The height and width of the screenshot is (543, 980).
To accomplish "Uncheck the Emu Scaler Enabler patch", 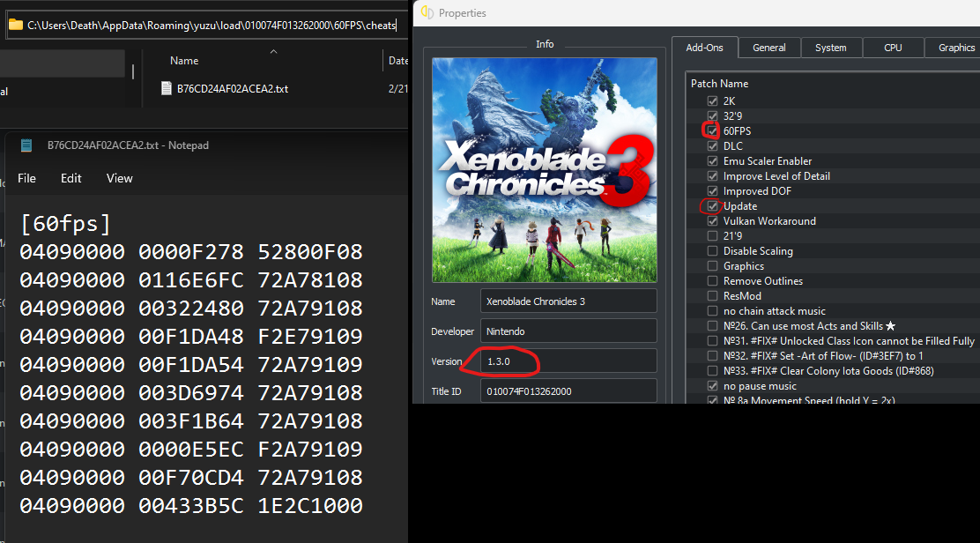I will [712, 160].
